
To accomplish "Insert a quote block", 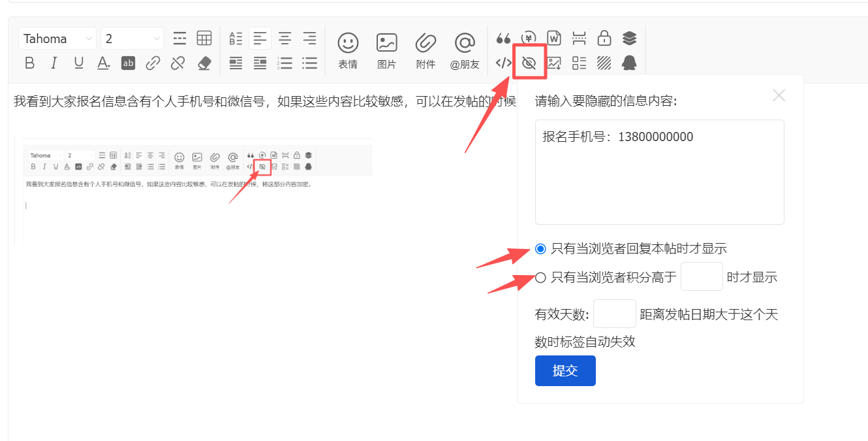I will (x=503, y=39).
